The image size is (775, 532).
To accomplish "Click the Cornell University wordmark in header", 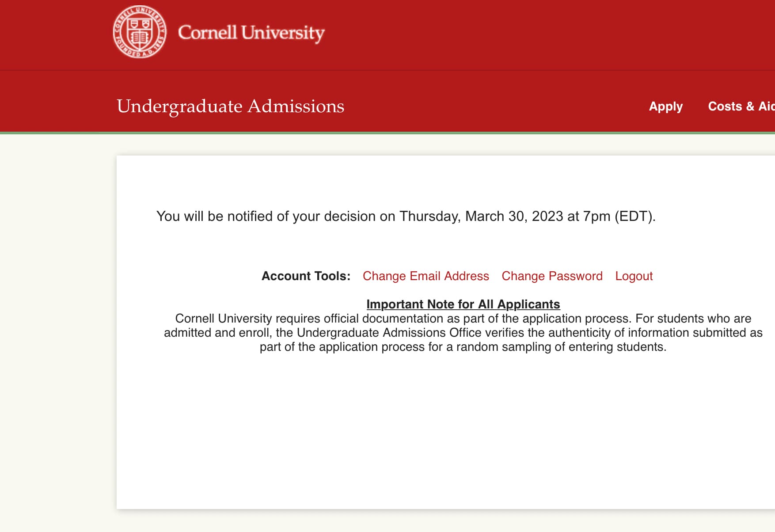I will coord(251,33).
